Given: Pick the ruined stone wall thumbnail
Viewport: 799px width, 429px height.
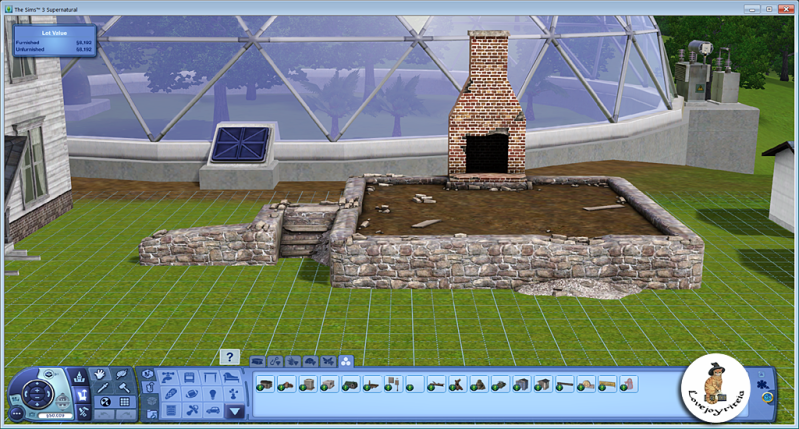Looking at the screenshot, I should tap(265, 385).
